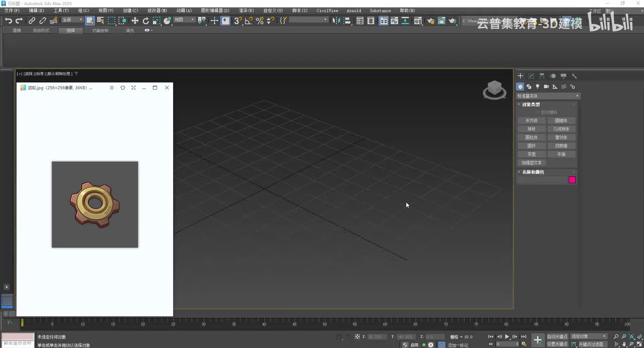Click the 长方体 box button
This screenshot has height=348, width=644.
pyautogui.click(x=531, y=121)
